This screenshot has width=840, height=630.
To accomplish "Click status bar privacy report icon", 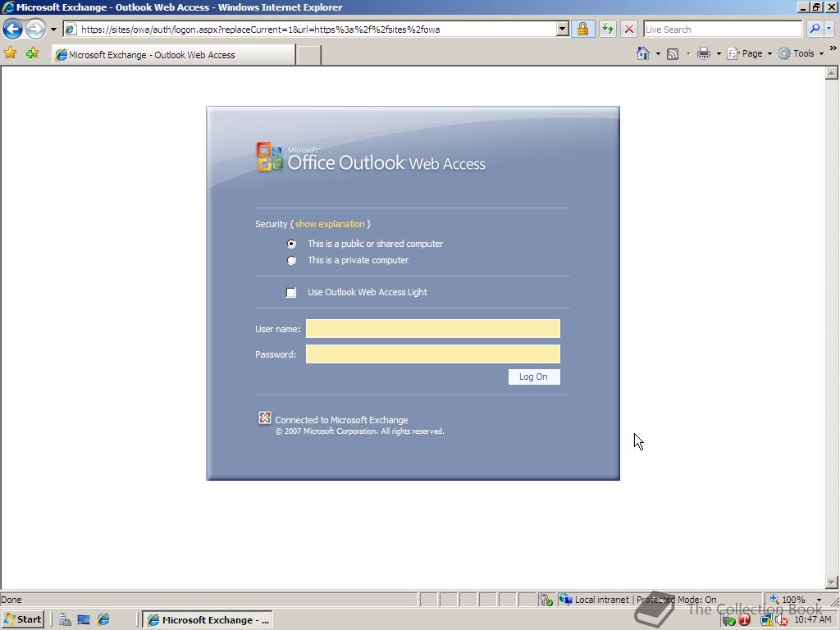I will [546, 600].
